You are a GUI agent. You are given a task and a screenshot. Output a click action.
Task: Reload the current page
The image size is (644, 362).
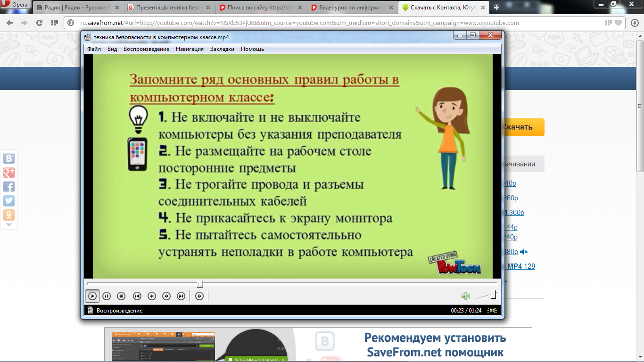(39, 23)
